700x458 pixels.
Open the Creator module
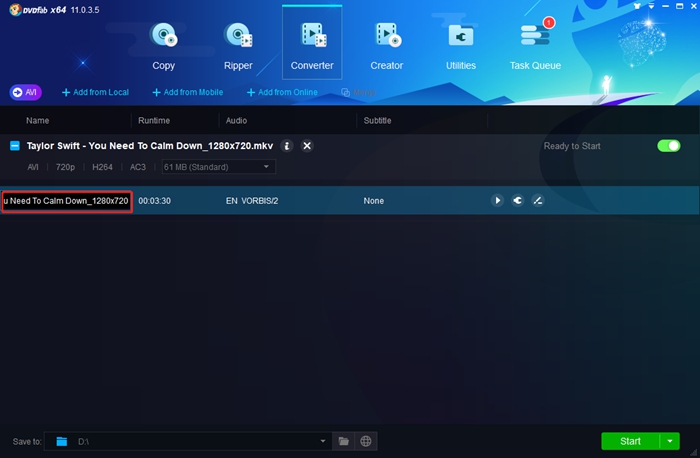(x=386, y=45)
